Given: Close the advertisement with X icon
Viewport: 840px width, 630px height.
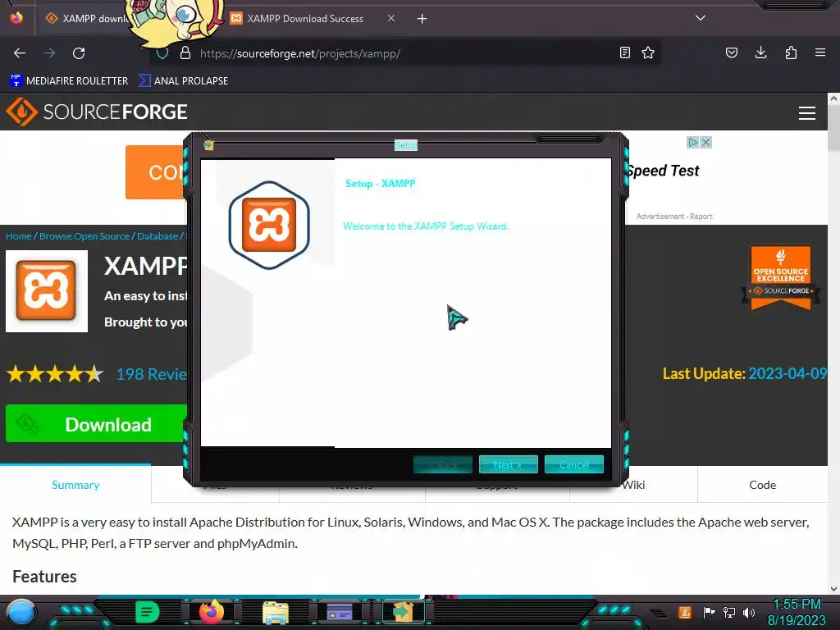Looking at the screenshot, I should point(706,143).
